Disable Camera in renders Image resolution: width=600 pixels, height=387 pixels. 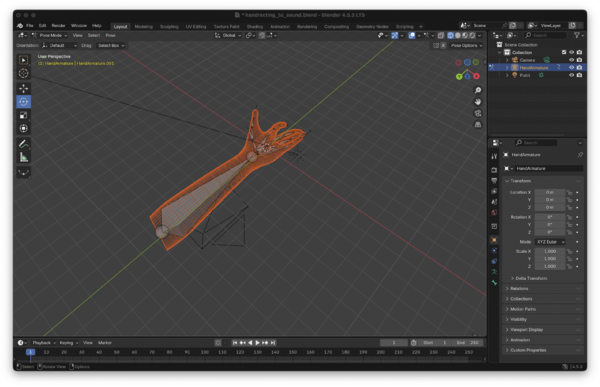click(579, 60)
